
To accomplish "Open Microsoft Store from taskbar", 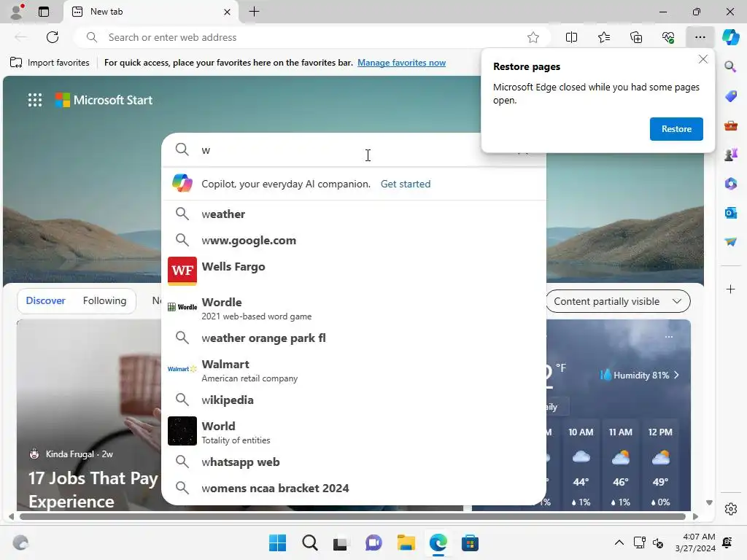I will click(x=470, y=542).
